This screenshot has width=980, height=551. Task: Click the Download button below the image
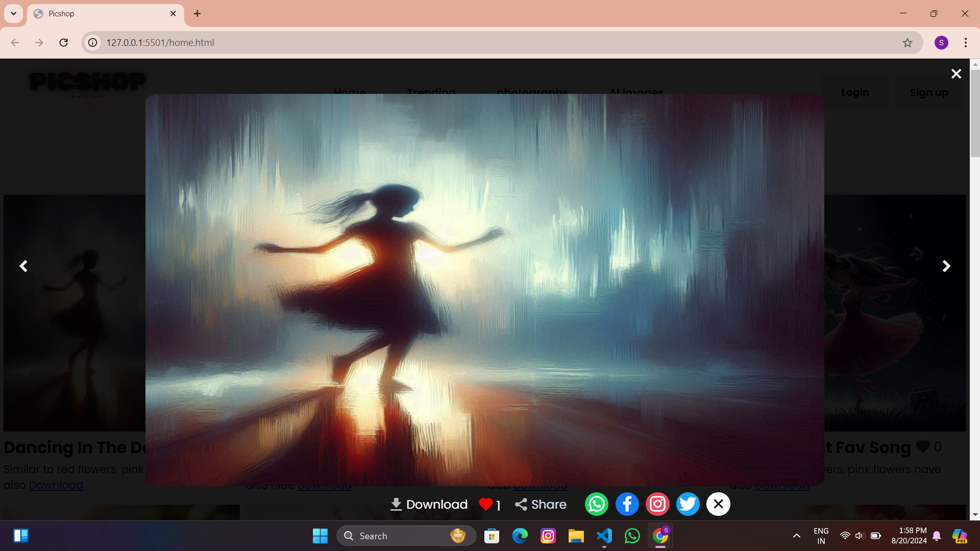[429, 505]
